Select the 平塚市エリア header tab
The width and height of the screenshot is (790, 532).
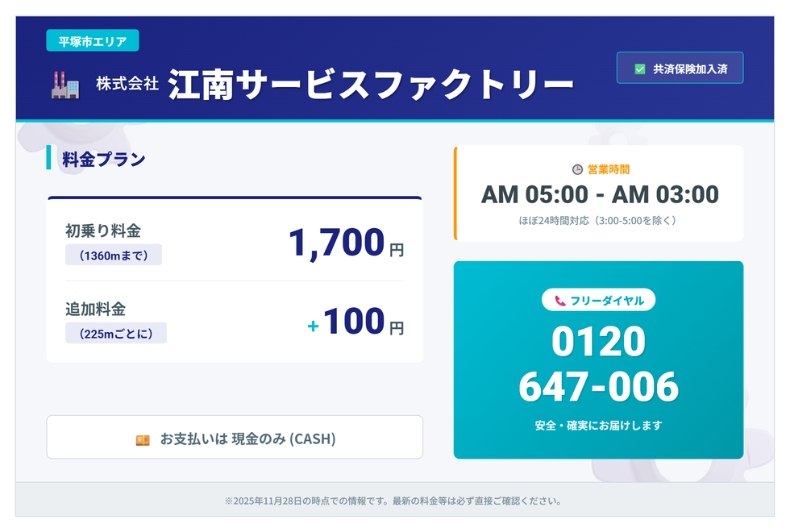click(x=90, y=39)
